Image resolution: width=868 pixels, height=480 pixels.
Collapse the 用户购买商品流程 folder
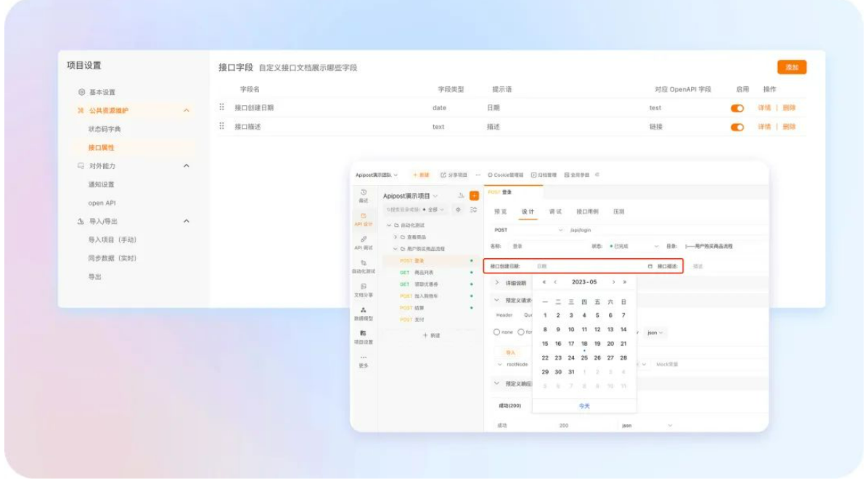[396, 249]
